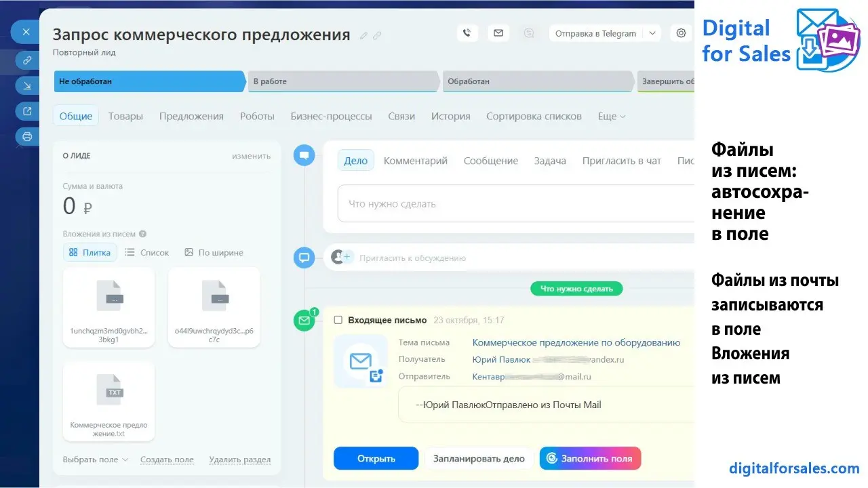Click the add-participant avatar plus icon
The width and height of the screenshot is (868, 488).
click(342, 258)
